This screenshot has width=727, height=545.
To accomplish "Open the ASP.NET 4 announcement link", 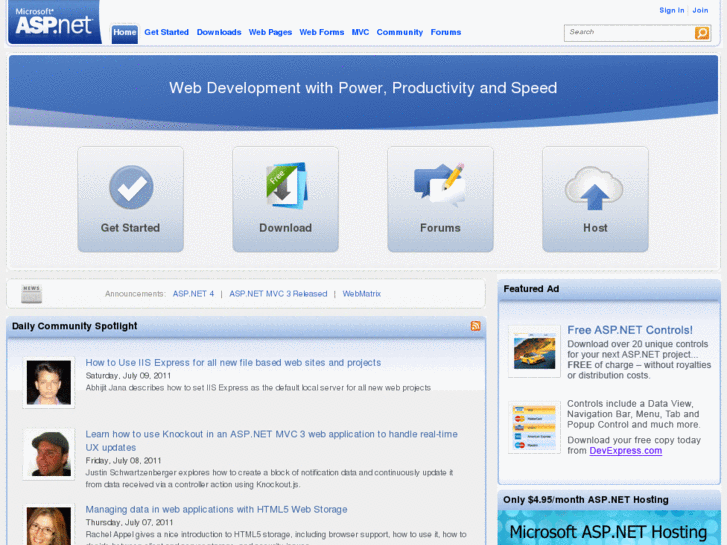I will click(x=193, y=294).
